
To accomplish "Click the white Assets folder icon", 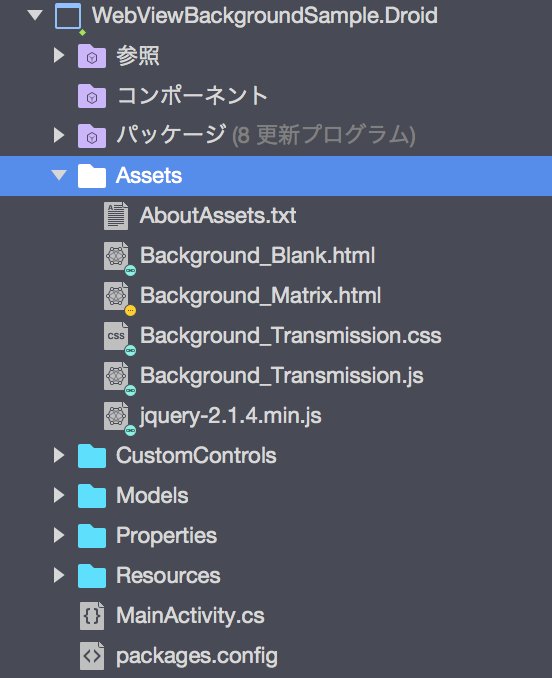I will pos(92,176).
